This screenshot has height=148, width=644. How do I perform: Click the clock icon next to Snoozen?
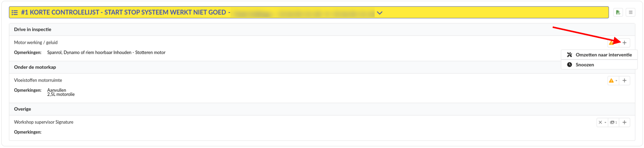(x=570, y=65)
